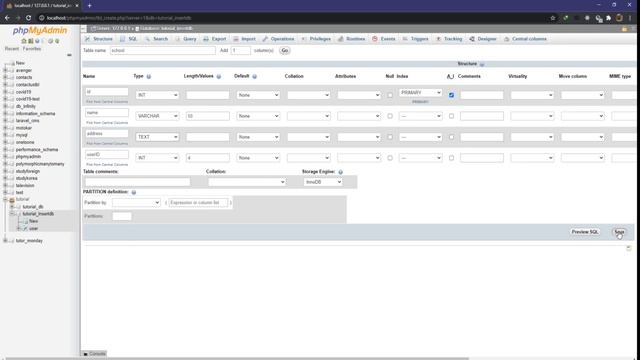Click the Preview SQL button
The image size is (640, 360).
[x=585, y=232]
